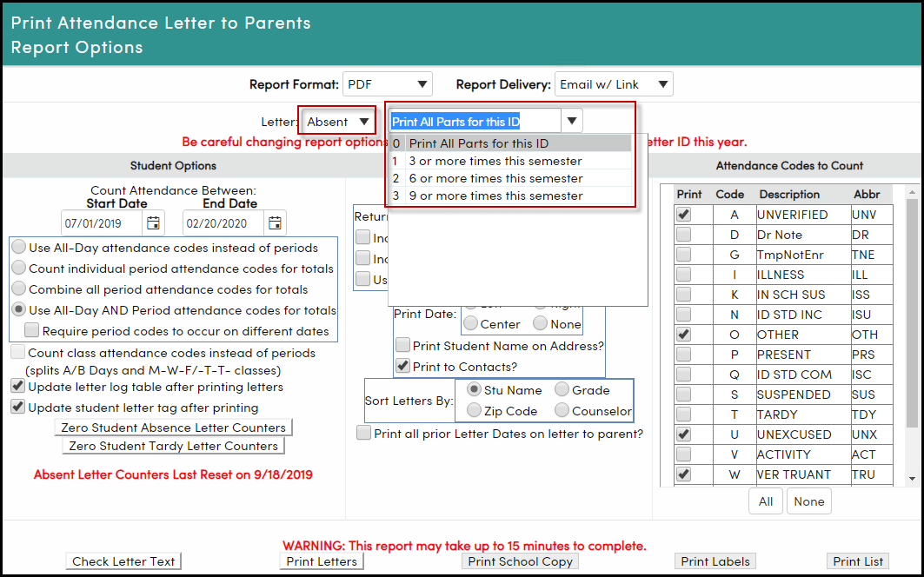Image resolution: width=924 pixels, height=577 pixels.
Task: Select Center for Print Date position
Action: [471, 323]
